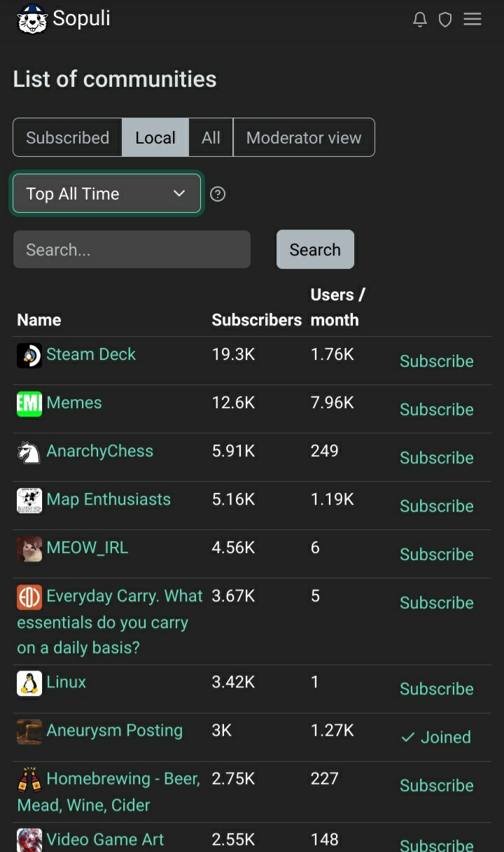Switch to the All communities filter
The image size is (504, 852).
[x=211, y=138]
